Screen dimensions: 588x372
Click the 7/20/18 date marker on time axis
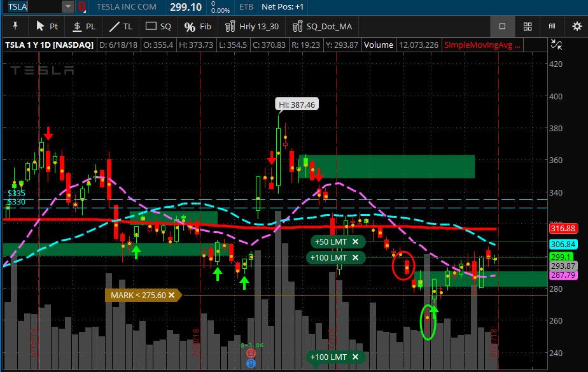(x=196, y=343)
